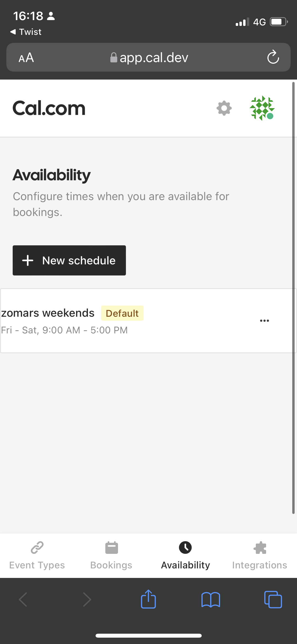The width and height of the screenshot is (297, 644).
Task: Navigate back with the back arrow
Action: pos(23,599)
